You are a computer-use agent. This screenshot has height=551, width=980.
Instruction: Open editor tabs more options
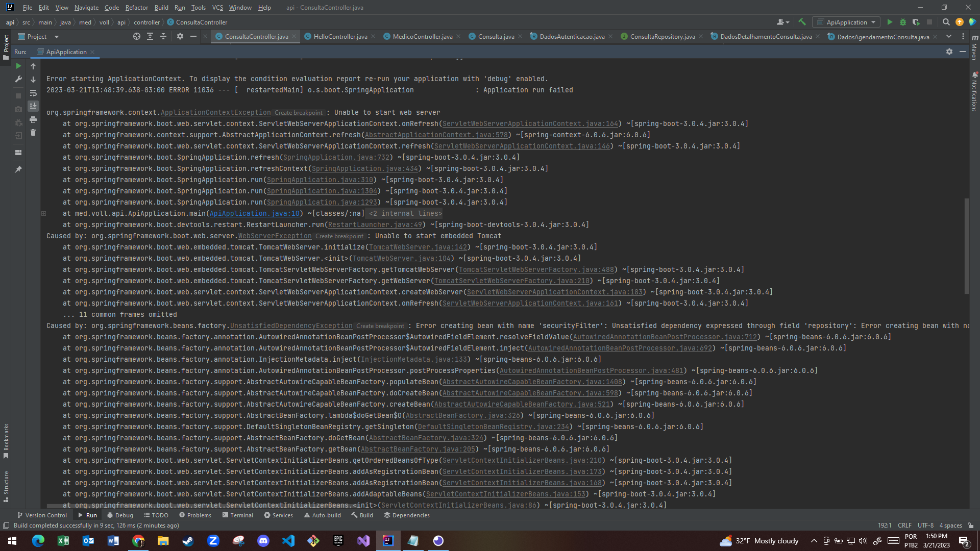click(x=963, y=36)
